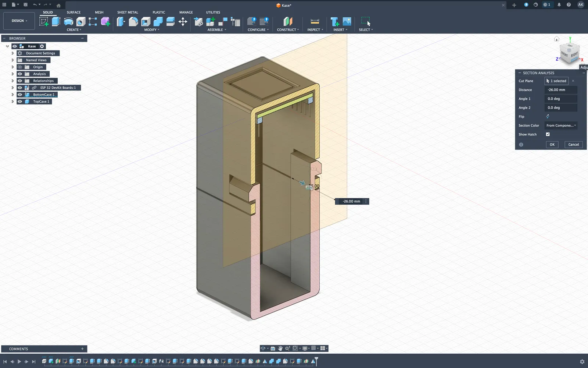Open the CREATE panel dropdown
This screenshot has width=588, height=368.
click(x=74, y=30)
